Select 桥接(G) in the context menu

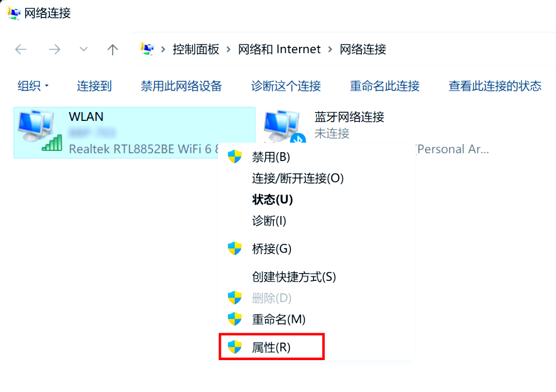pos(271,249)
